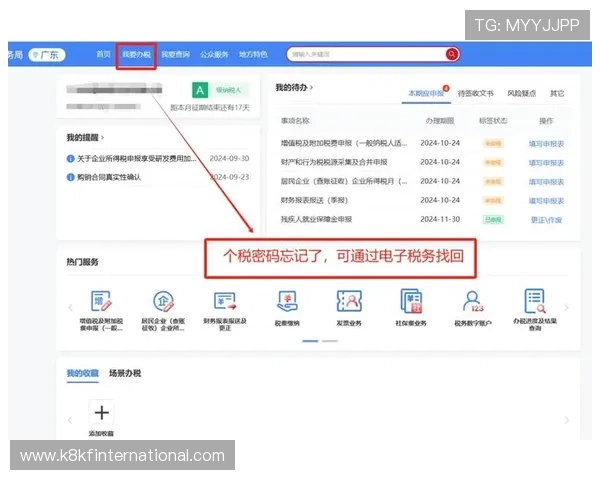This screenshot has height=480, width=600.
Task: Select first page dot of 热门服务 carousel
Action: [310, 341]
